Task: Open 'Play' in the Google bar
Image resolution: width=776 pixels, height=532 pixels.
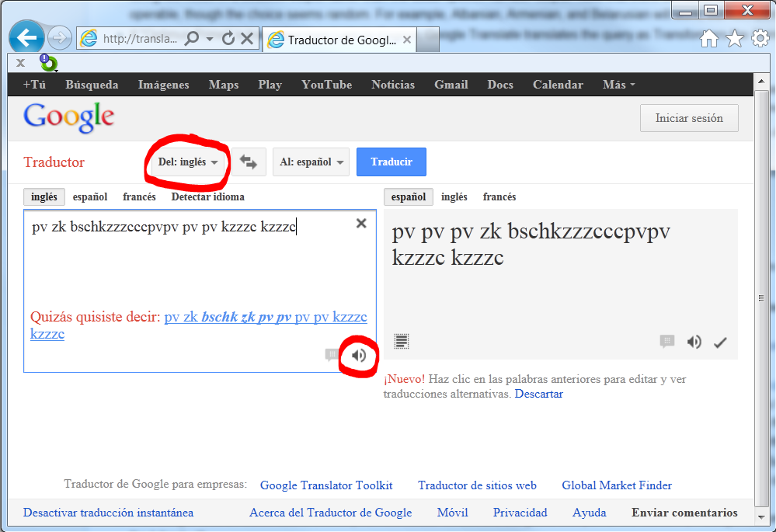Action: (270, 85)
